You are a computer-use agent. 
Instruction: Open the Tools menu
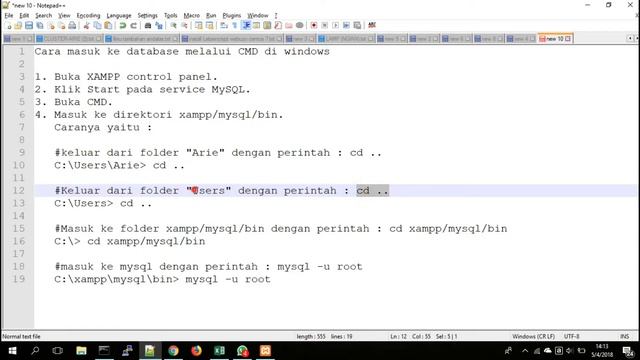click(171, 16)
